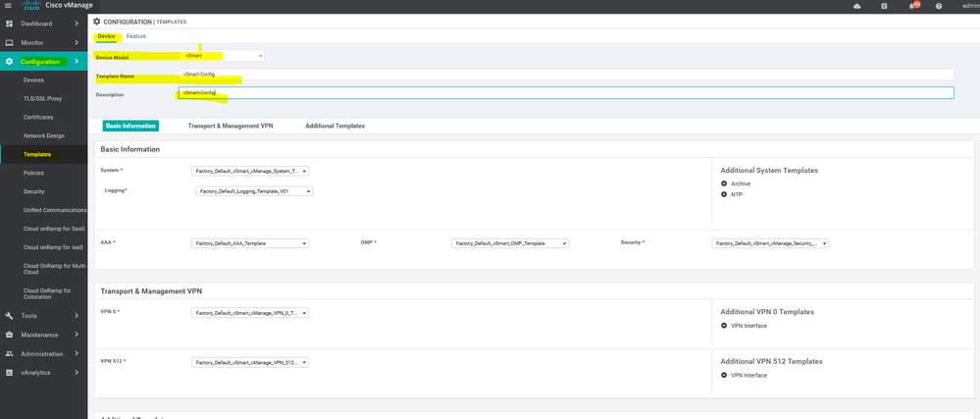This screenshot has width=980, height=419.
Task: Click the Cisco logo
Action: [x=31, y=6]
